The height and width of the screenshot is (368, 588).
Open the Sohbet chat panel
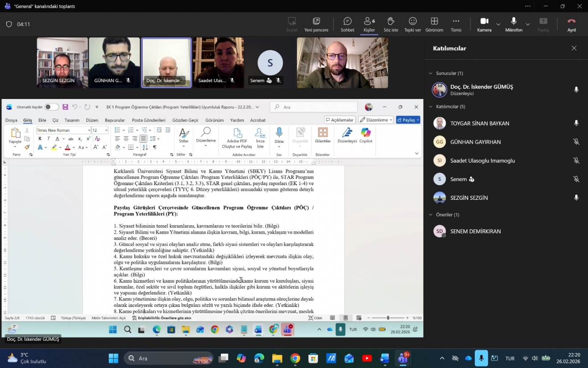coord(347,25)
